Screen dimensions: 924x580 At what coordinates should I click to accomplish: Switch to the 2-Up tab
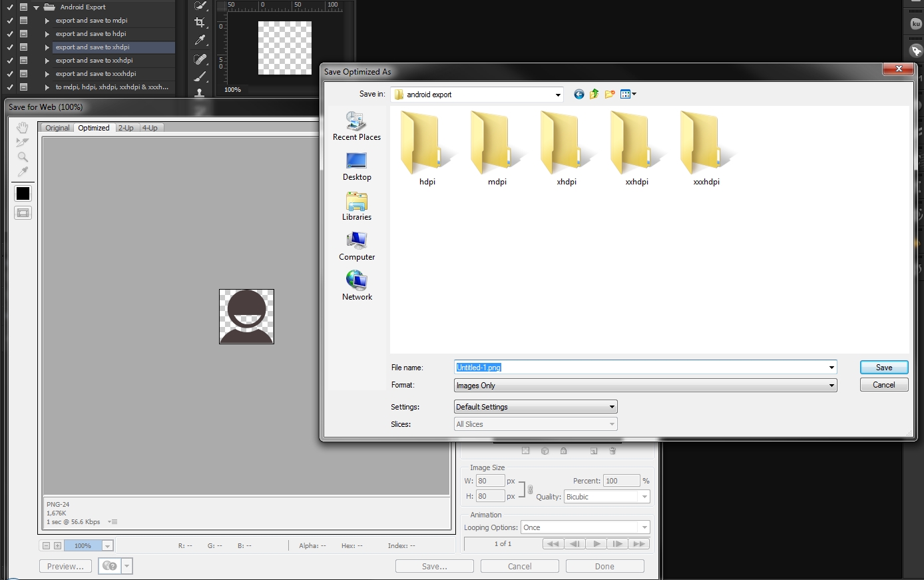click(x=126, y=127)
